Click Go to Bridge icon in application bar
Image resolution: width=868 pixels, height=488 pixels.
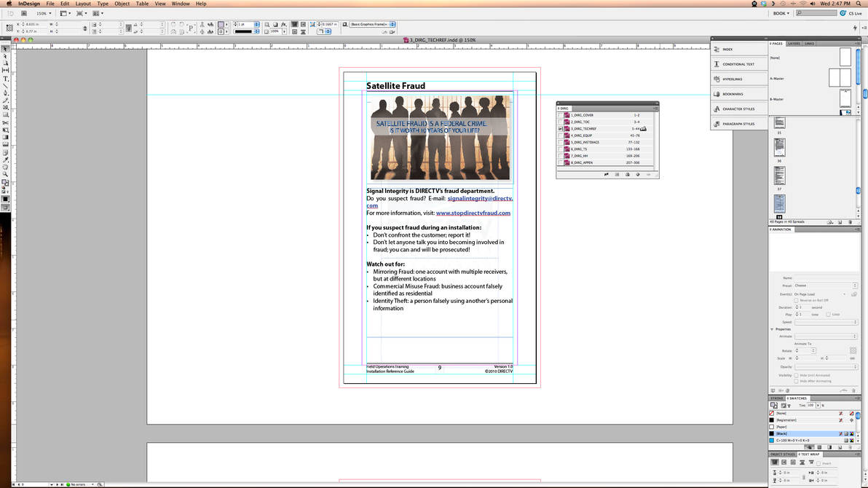click(x=24, y=13)
